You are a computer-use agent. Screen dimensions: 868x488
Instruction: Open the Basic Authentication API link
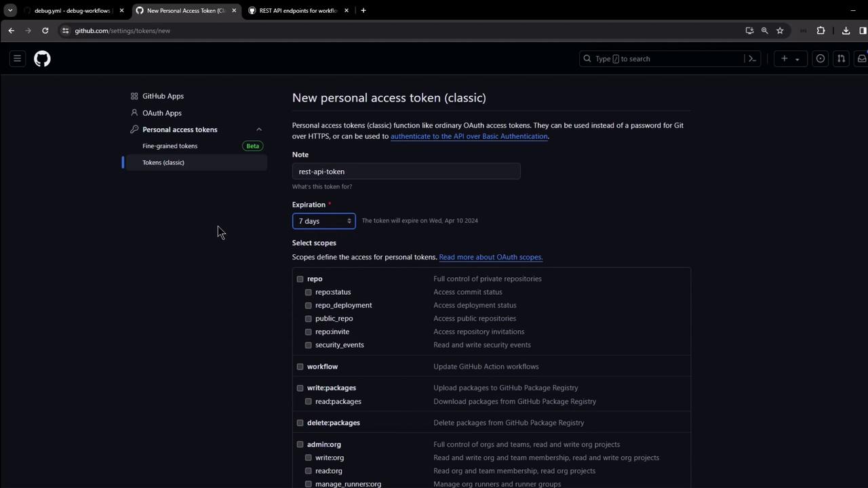click(469, 136)
